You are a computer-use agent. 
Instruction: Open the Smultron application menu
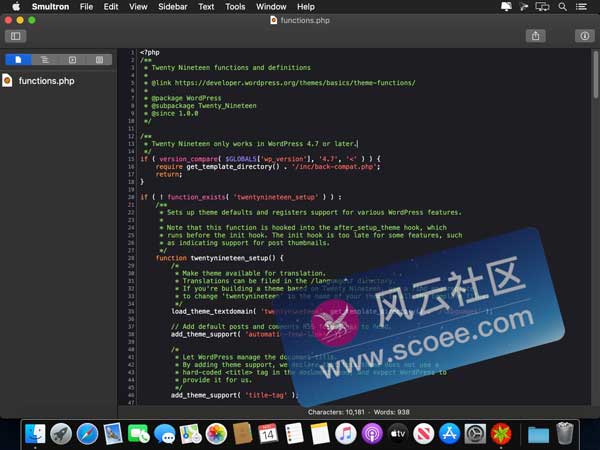coord(50,7)
